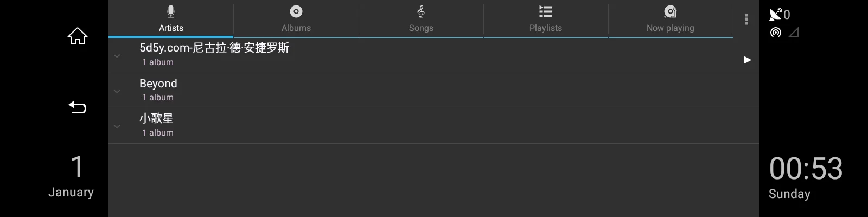Tap the Albums disc icon
Image resolution: width=868 pixels, height=217 pixels.
tap(296, 11)
